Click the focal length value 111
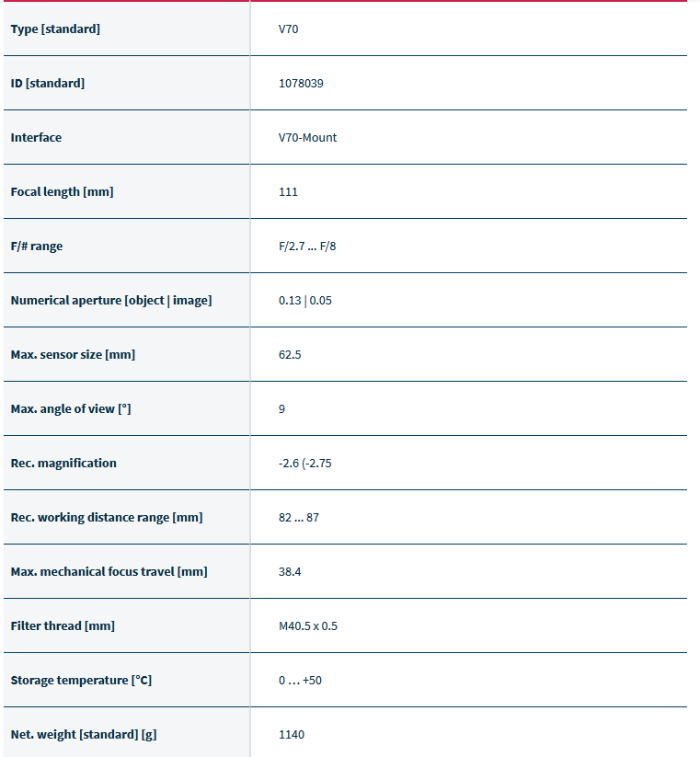Screen dimensions: 700x757 [288, 191]
